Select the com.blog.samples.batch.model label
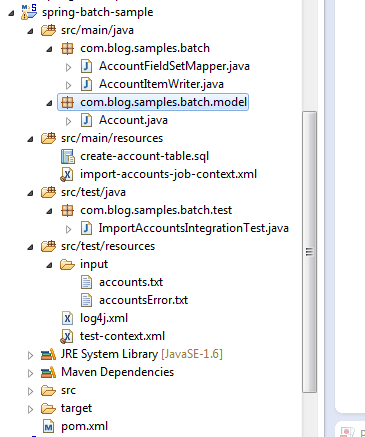 163,102
